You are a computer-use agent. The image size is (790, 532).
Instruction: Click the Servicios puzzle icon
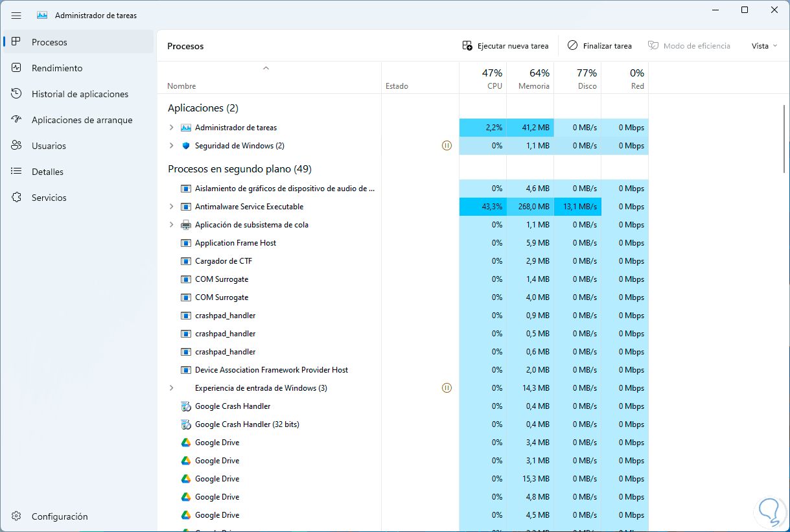[x=17, y=198]
